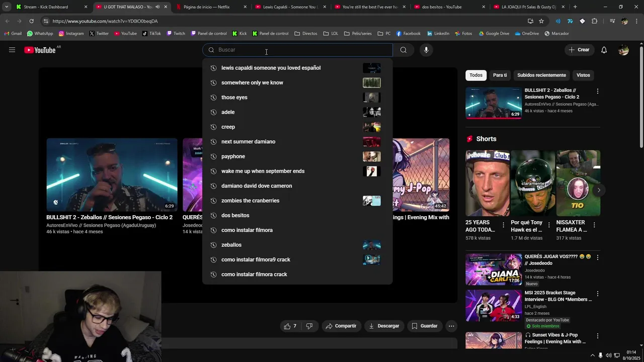Open the BULLSHIT 2 Zeballos endscreen thumbnail
The height and width of the screenshot is (362, 644).
[x=112, y=175]
